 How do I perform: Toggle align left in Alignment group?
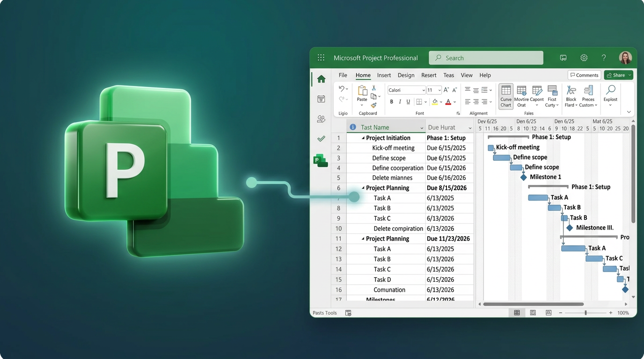tap(468, 101)
